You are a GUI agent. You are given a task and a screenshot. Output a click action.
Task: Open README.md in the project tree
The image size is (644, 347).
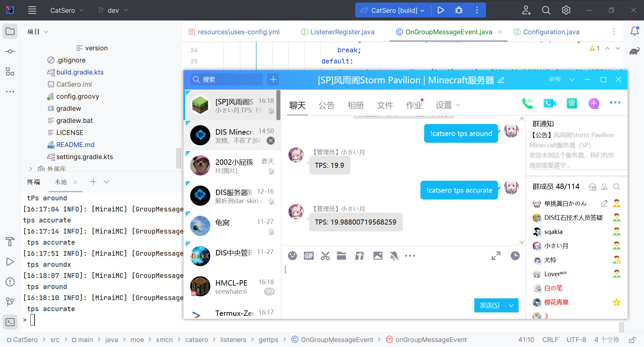tap(75, 145)
